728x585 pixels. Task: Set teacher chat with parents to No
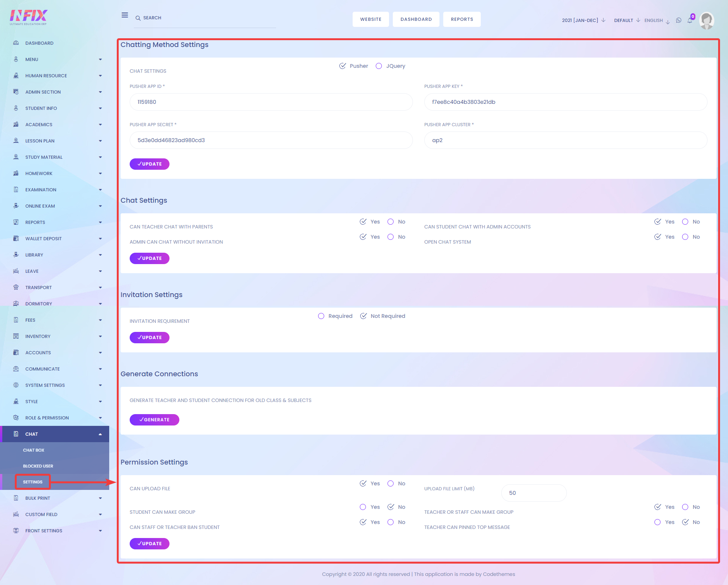(391, 222)
